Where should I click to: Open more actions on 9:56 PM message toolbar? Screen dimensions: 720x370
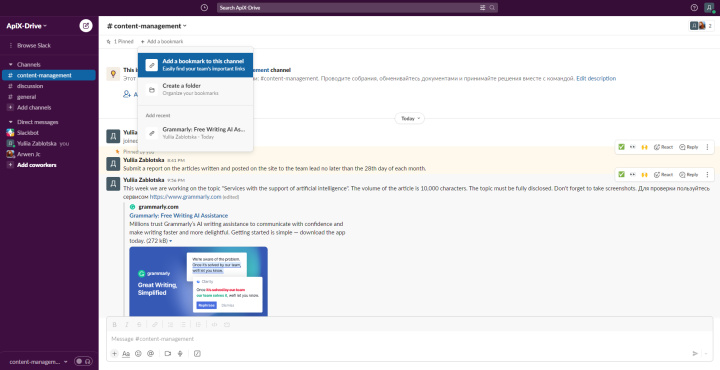click(707, 174)
